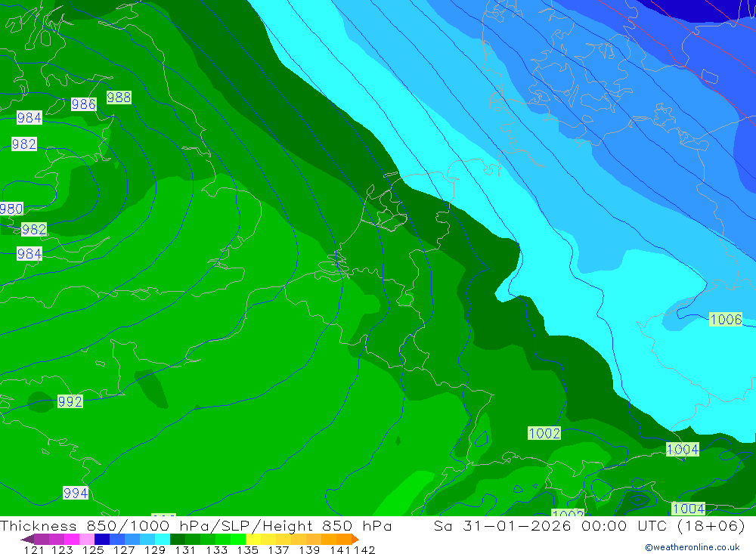This screenshot has height=554, width=756.
Task: Click the '00:00 UTC' time text
Action: point(624,525)
